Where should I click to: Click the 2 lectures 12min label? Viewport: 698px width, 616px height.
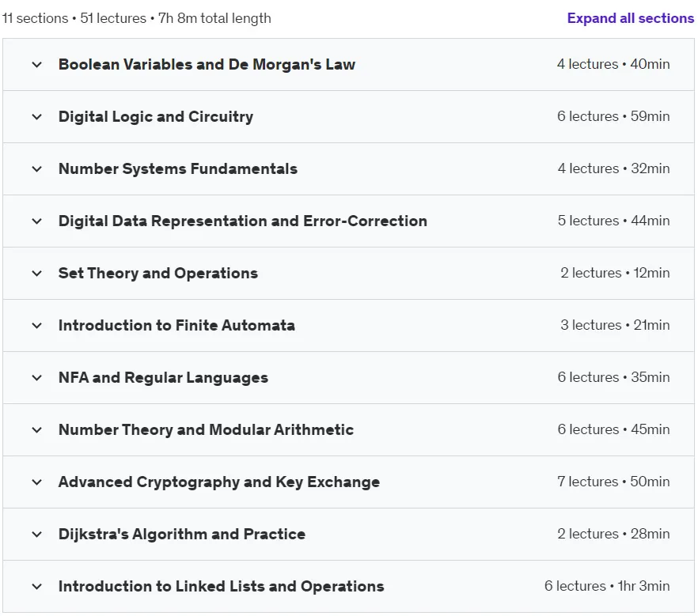coord(615,273)
